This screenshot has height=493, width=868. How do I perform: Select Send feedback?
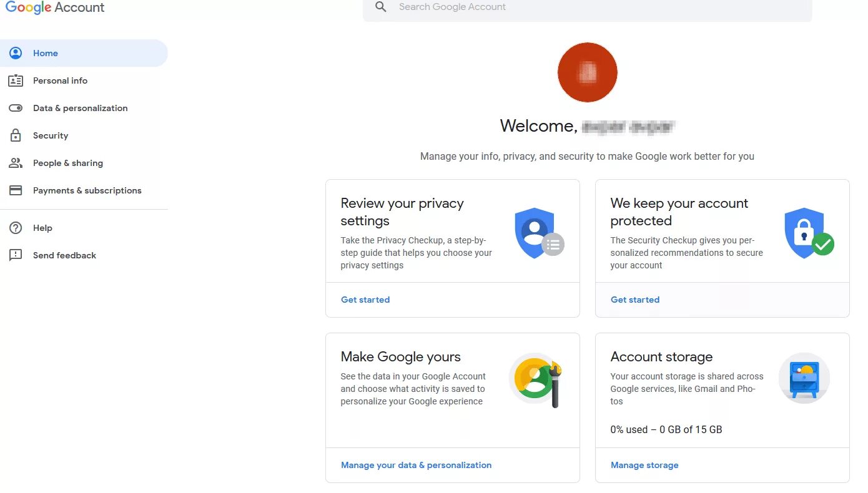pos(84,255)
